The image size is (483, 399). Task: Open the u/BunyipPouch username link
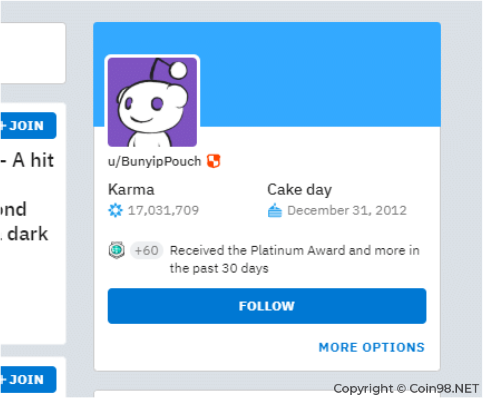155,161
